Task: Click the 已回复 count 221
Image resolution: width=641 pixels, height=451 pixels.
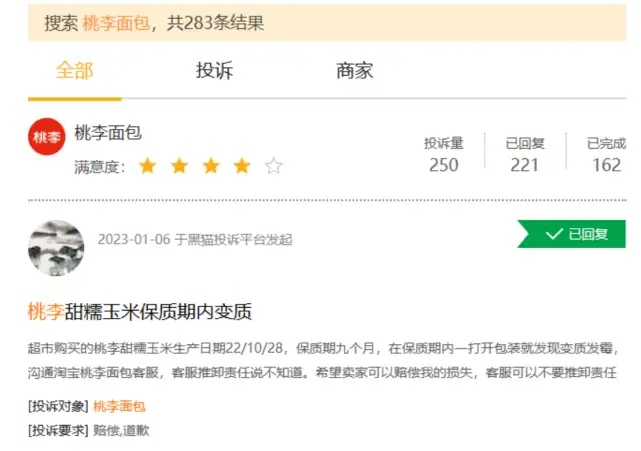Action: pos(525,165)
